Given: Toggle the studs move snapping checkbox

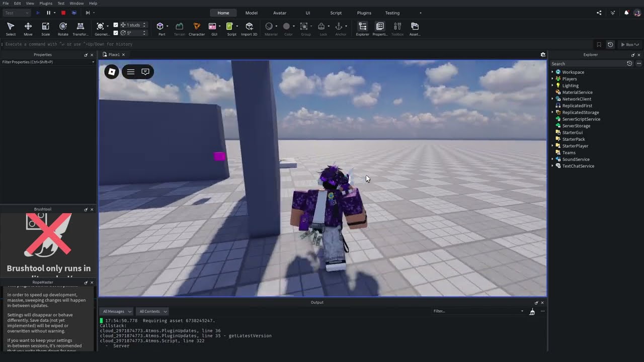Looking at the screenshot, I should click(x=116, y=25).
